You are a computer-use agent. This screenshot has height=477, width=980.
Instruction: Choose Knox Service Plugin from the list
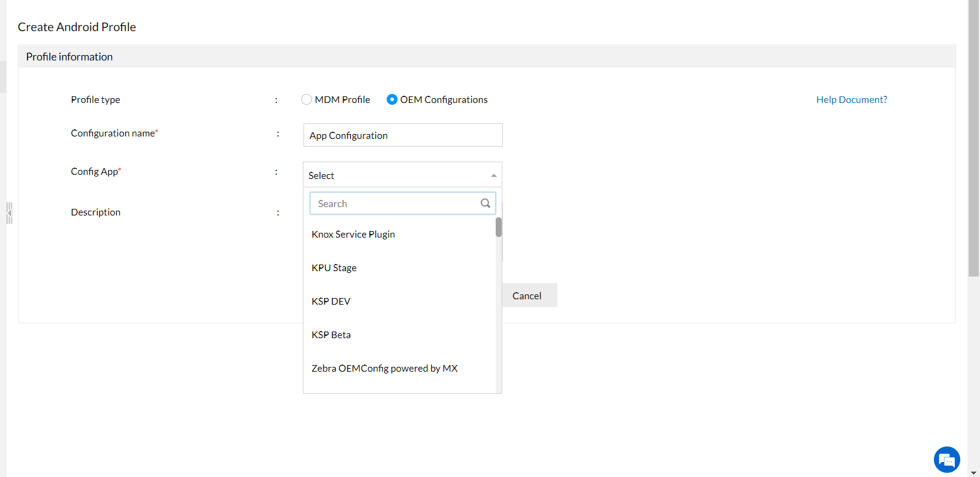353,235
